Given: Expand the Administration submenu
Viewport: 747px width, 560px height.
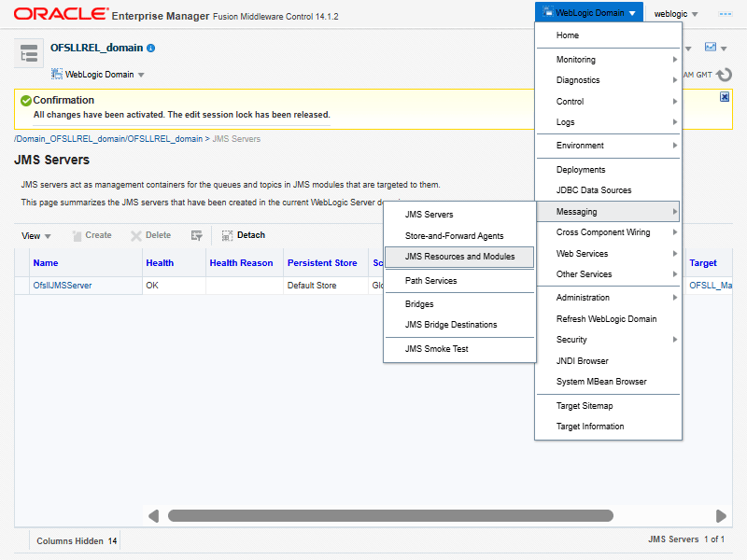Looking at the screenshot, I should click(x=608, y=297).
